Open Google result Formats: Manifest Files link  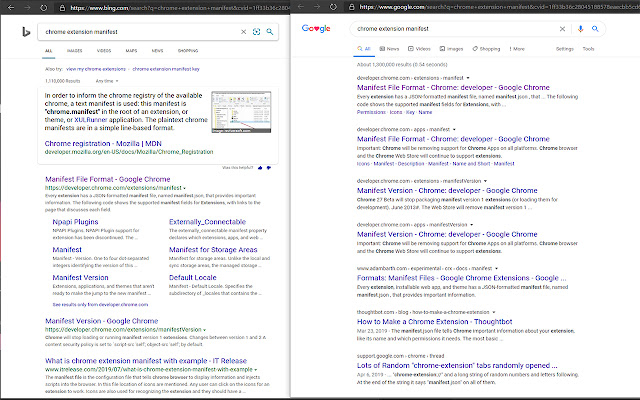point(462,278)
